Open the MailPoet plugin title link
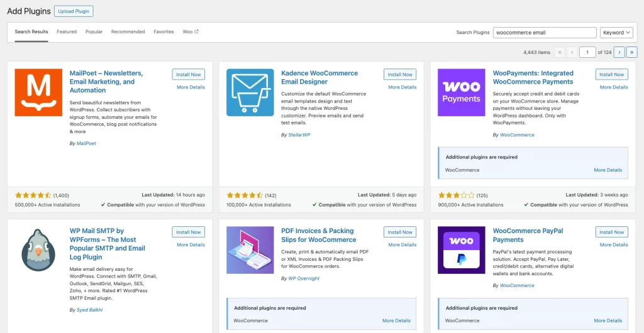The width and height of the screenshot is (644, 333). (x=106, y=82)
